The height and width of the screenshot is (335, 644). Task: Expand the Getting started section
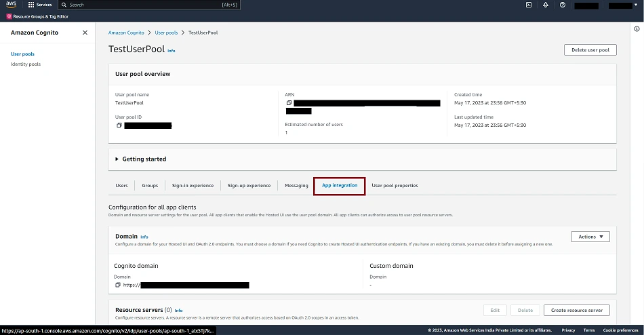(140, 159)
